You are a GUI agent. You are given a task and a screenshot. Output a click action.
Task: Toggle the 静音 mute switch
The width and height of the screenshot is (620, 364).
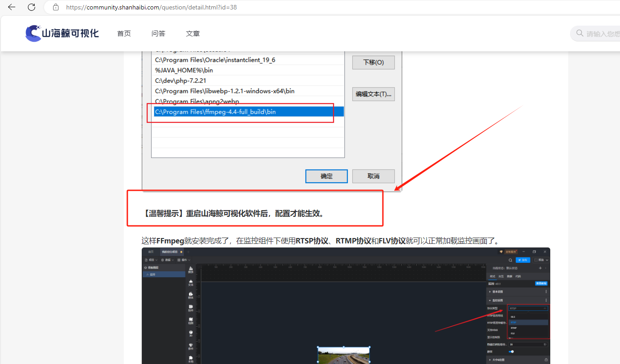click(511, 351)
